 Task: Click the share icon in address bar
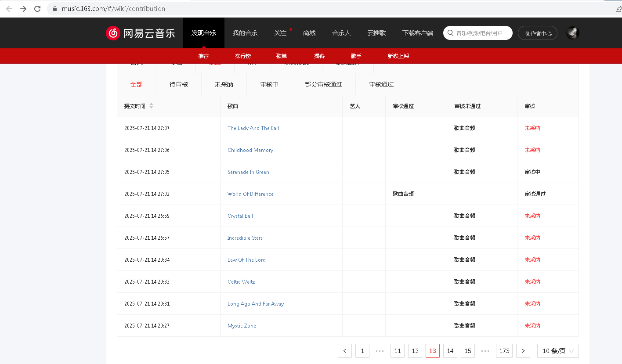click(618, 9)
